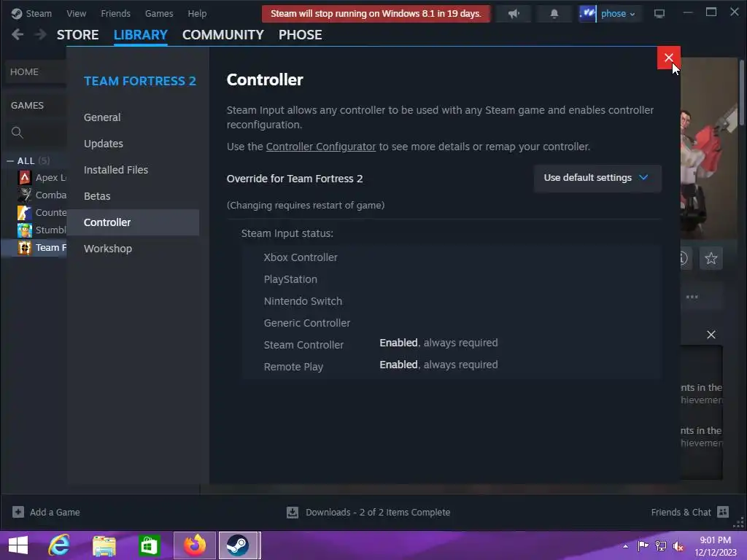Open the Windows Start button
This screenshot has width=747, height=560.
(18, 545)
